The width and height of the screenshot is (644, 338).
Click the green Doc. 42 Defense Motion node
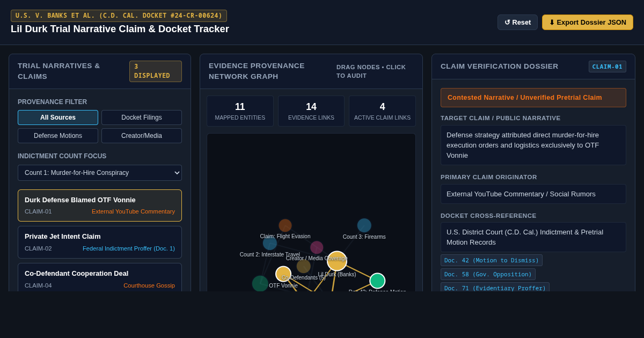click(377, 281)
